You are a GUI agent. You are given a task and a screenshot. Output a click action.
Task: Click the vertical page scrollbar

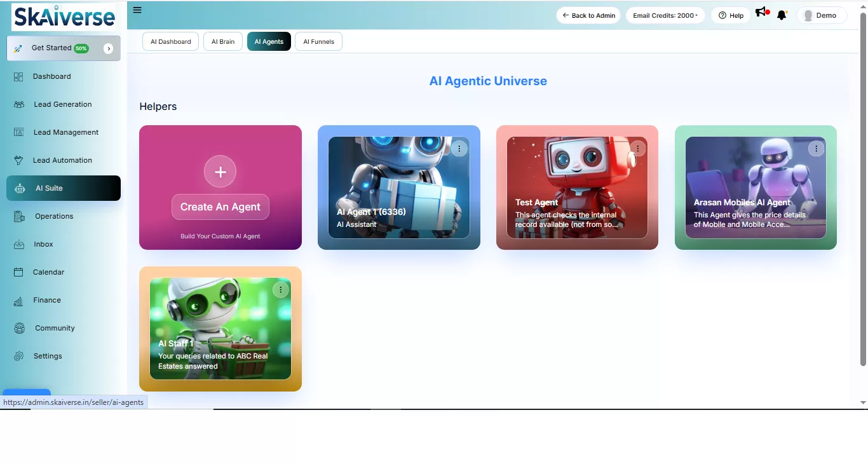(862, 191)
